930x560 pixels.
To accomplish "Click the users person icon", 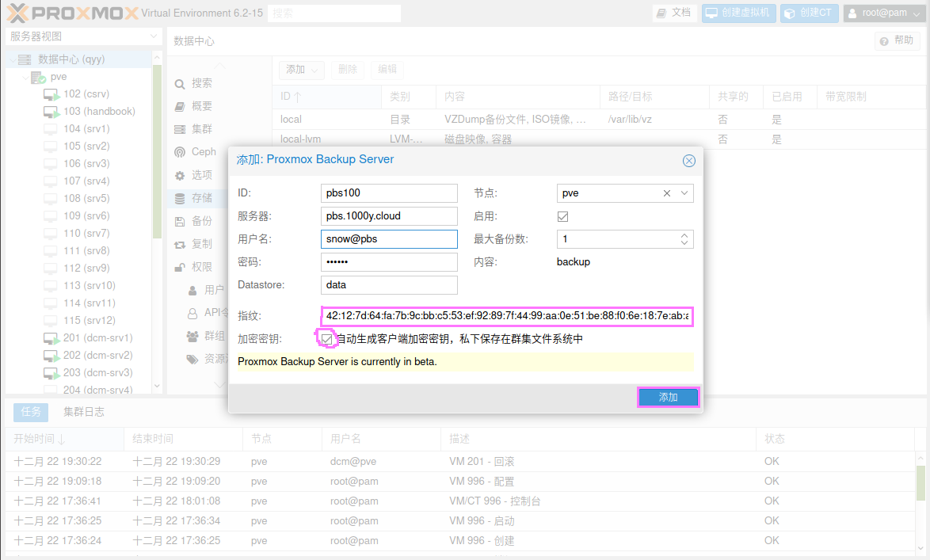I will point(192,291).
